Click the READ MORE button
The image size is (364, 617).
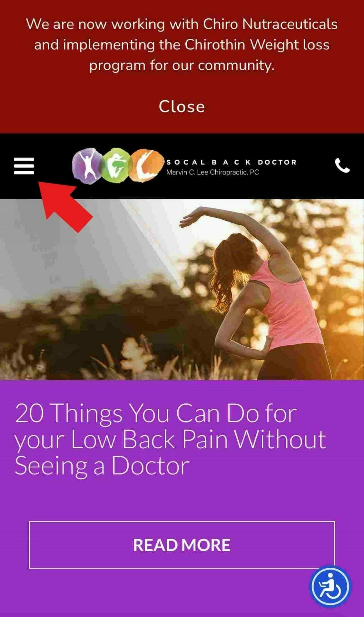point(182,545)
